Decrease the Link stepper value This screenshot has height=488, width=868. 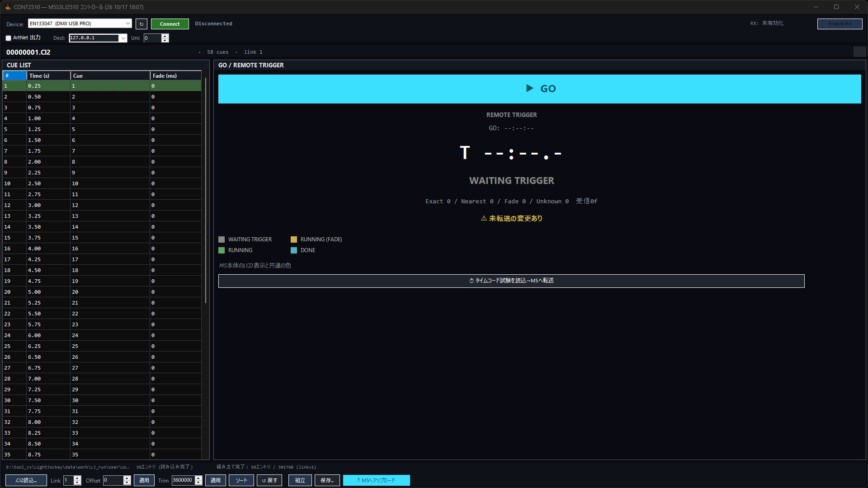point(77,483)
